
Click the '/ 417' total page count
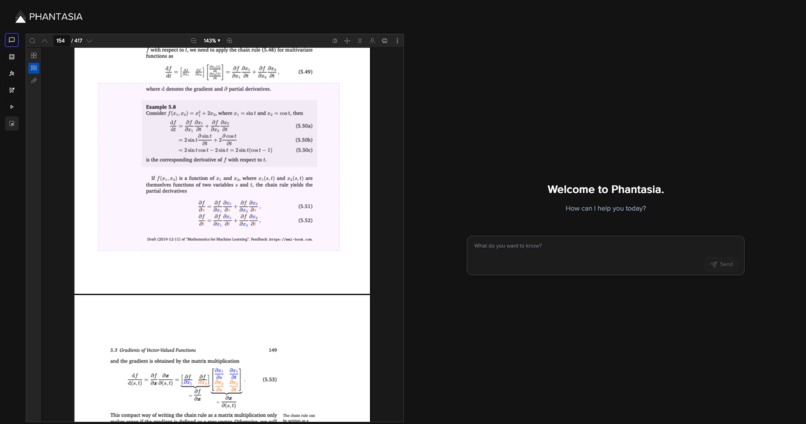[77, 41]
